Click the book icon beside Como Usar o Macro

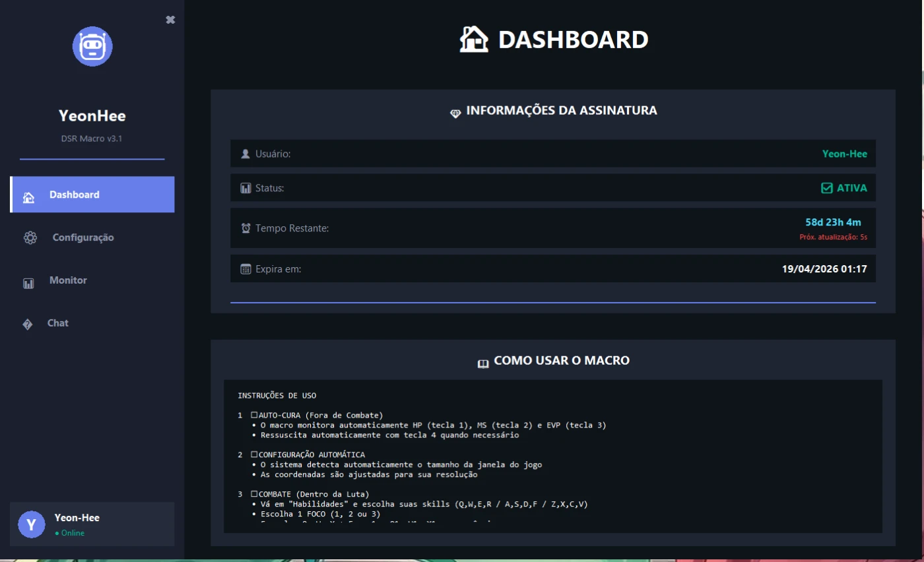click(x=482, y=362)
